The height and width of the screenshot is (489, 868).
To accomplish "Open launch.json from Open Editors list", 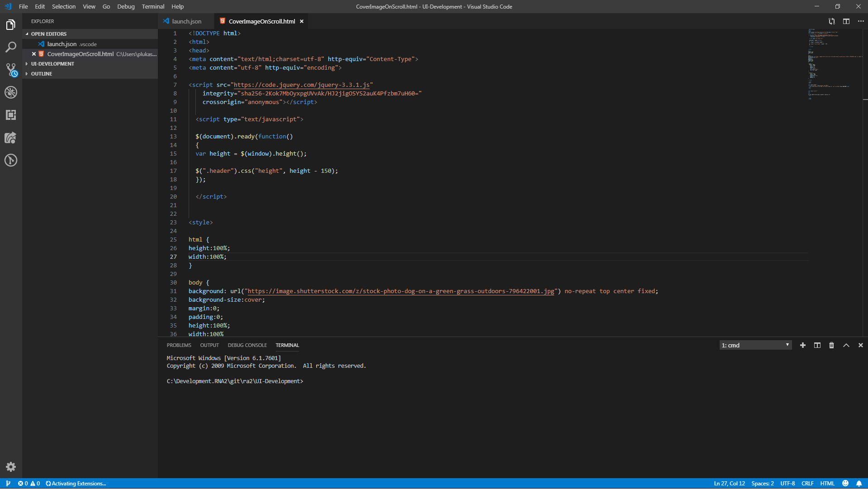I will pyautogui.click(x=90, y=44).
